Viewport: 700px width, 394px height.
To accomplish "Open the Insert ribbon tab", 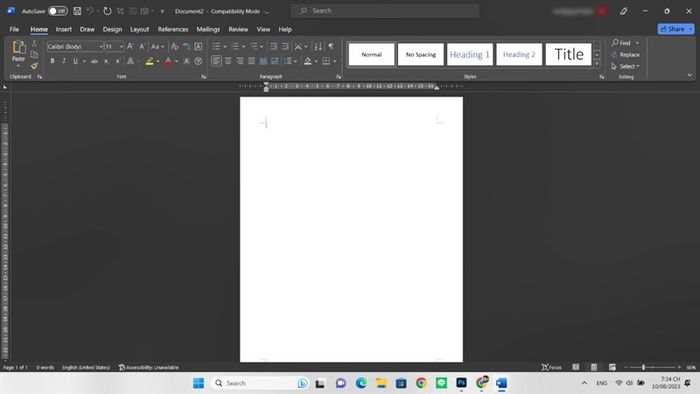I will pyautogui.click(x=63, y=29).
